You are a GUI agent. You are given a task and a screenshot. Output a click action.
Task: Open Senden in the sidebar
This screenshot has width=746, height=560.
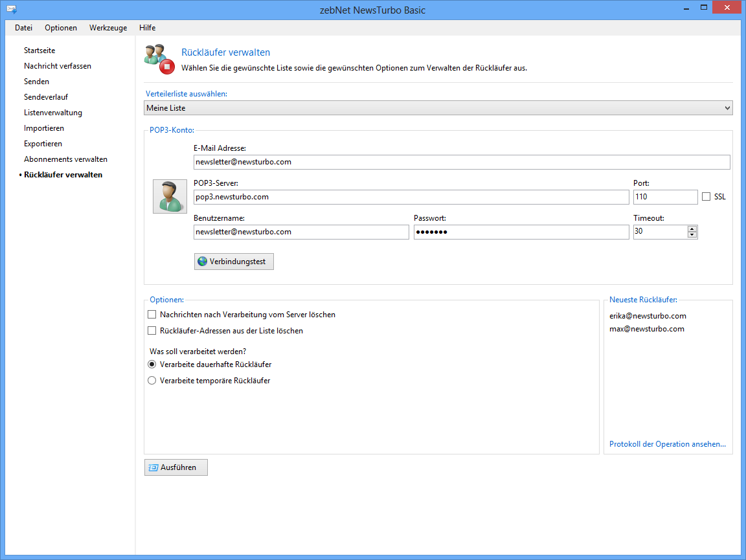click(x=37, y=82)
